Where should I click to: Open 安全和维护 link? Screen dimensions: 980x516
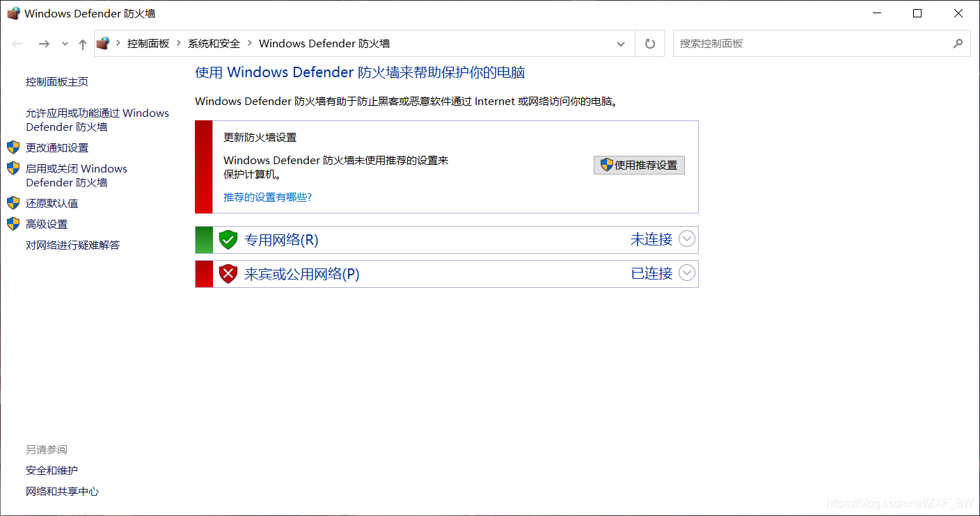[52, 471]
